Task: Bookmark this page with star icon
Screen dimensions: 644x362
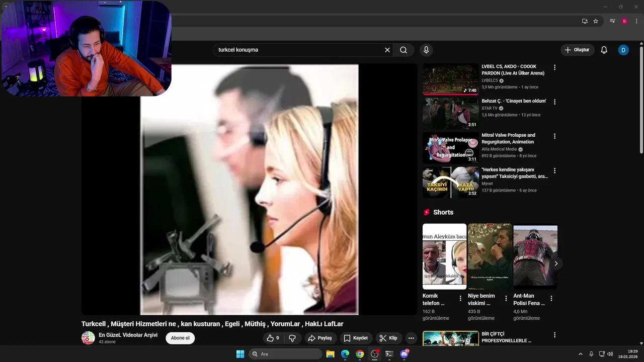Action: click(596, 21)
